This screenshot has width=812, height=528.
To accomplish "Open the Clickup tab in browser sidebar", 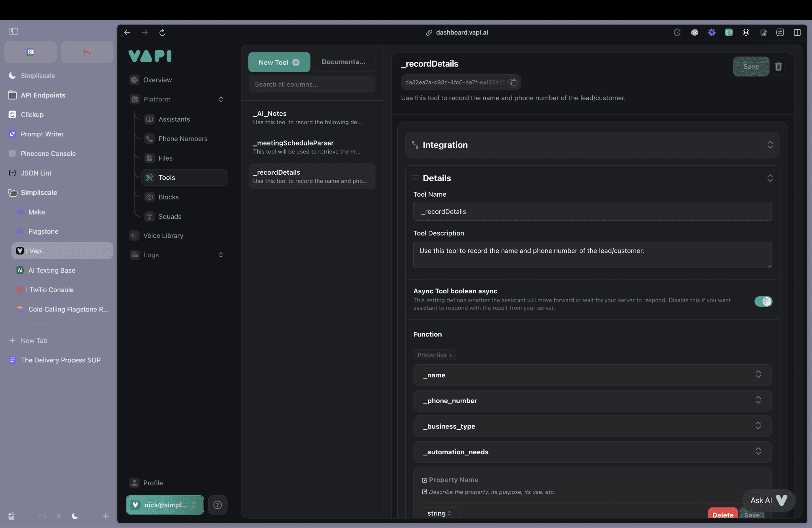I will pyautogui.click(x=32, y=115).
